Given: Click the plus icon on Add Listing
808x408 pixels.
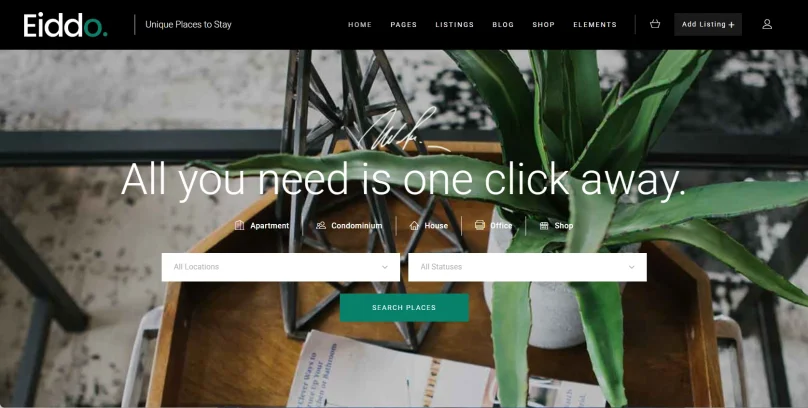Looking at the screenshot, I should coord(731,25).
